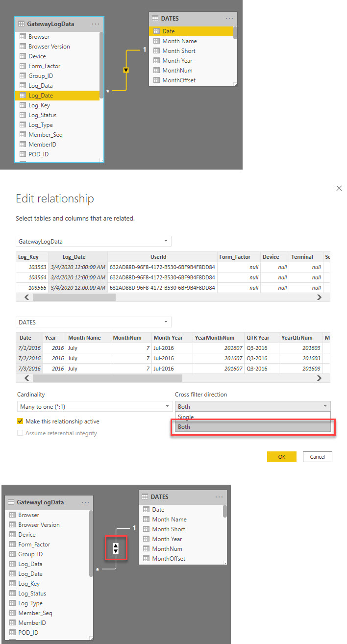This screenshot has width=347, height=644.
Task: Click column icon next to Form_Factor, top diagram
Action: pyautogui.click(x=23, y=66)
